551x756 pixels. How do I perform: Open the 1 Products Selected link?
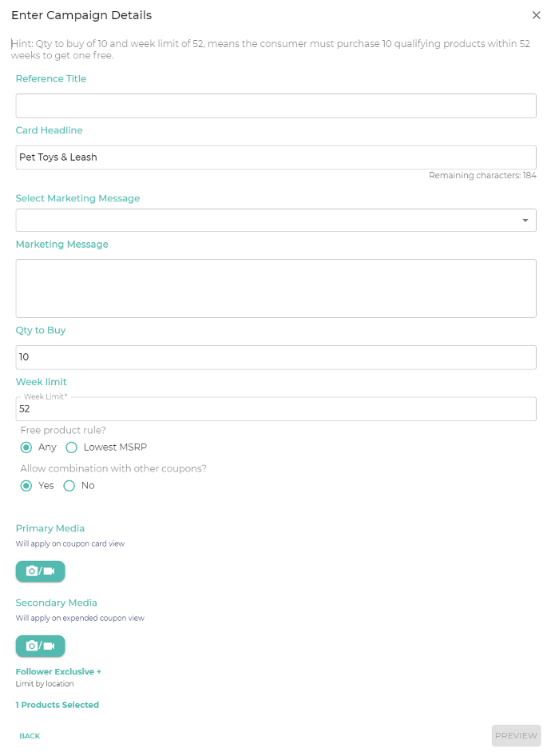point(57,705)
